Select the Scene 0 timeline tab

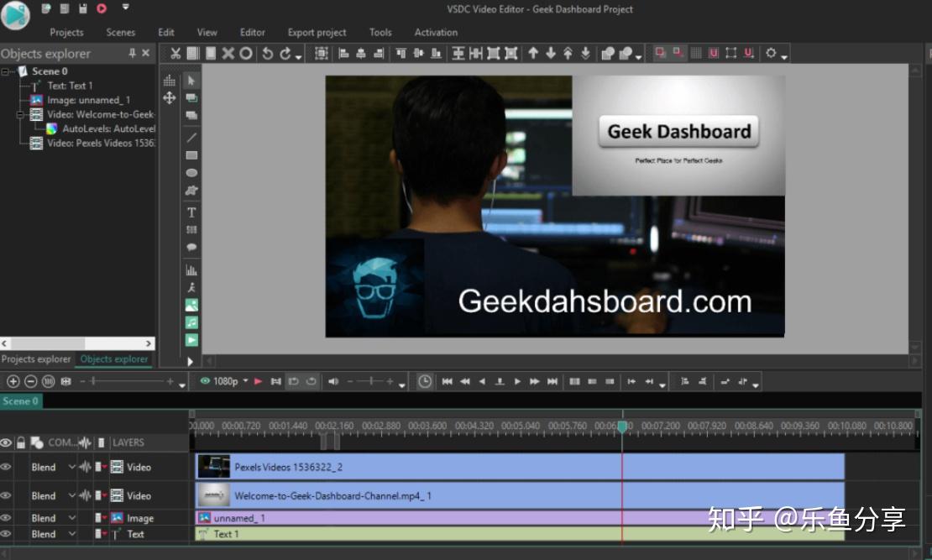coord(21,401)
